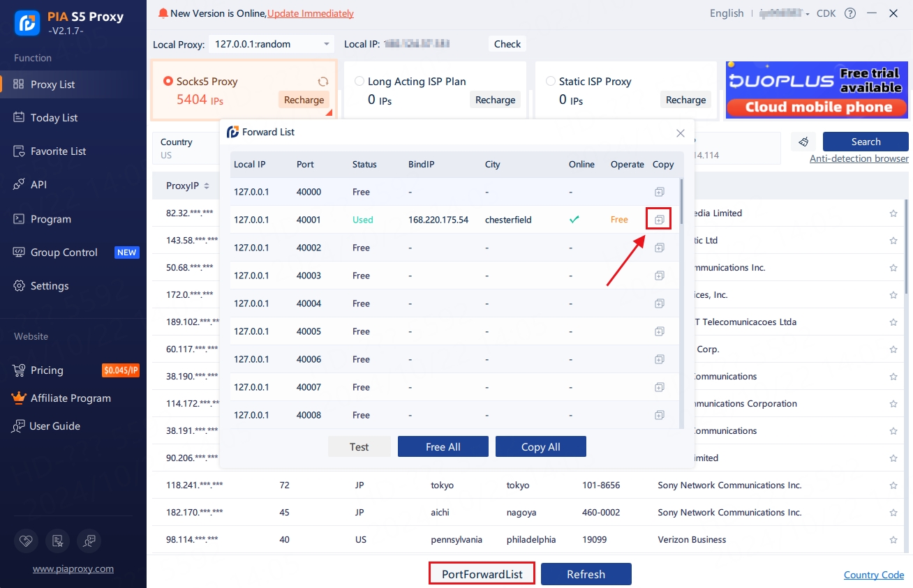This screenshot has height=588, width=913.
Task: Click the Free All button
Action: pyautogui.click(x=443, y=447)
